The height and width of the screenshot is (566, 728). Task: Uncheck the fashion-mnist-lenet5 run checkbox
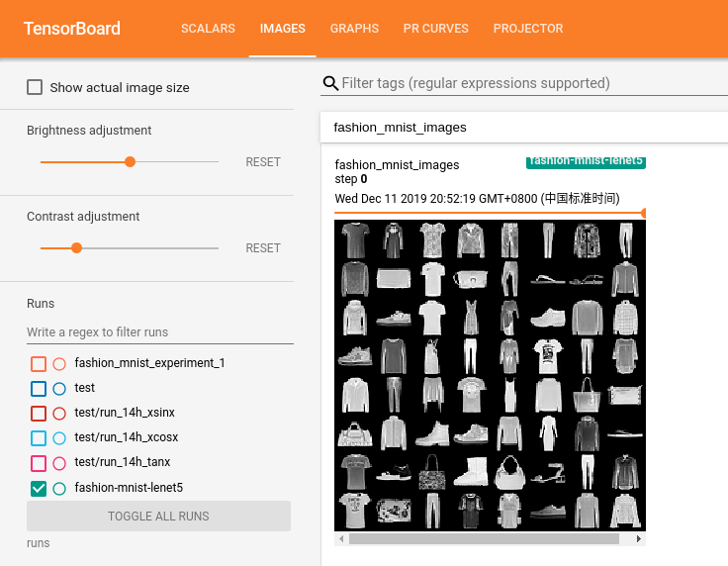point(39,488)
